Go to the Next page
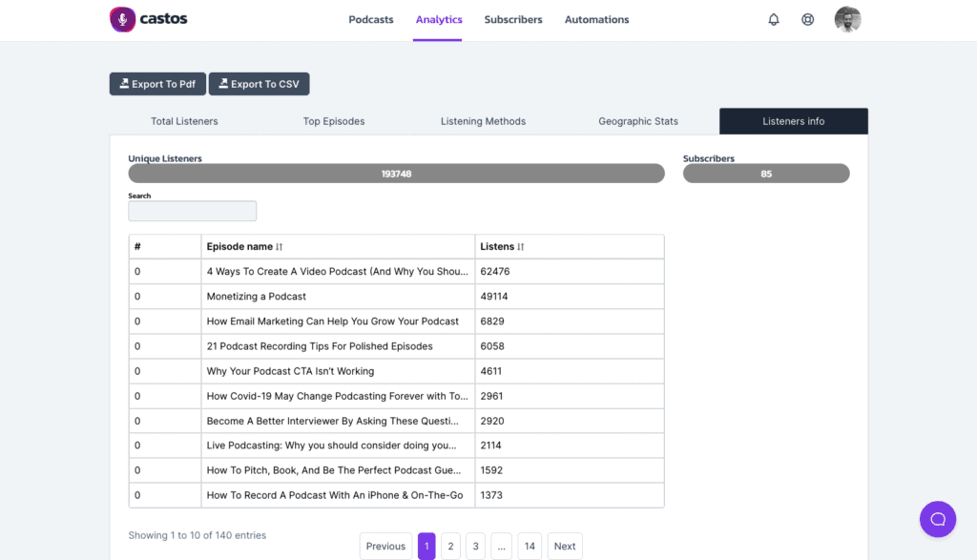Screen dimensions: 977x560 (x=565, y=547)
